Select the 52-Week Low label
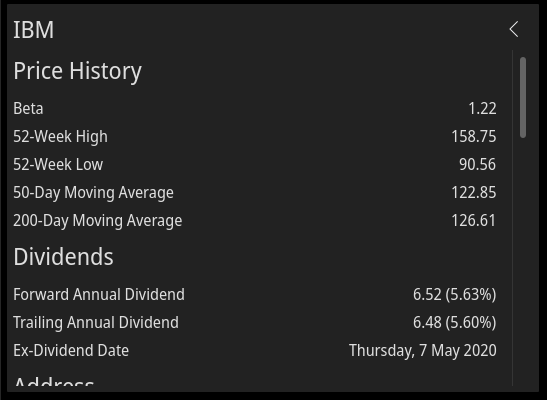 tap(58, 165)
